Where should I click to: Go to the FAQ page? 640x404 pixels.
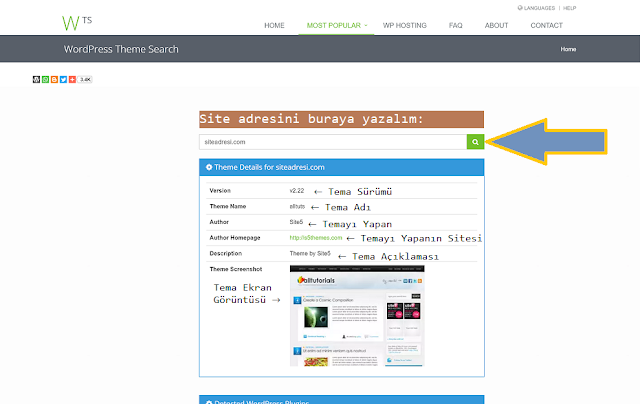[x=456, y=25]
